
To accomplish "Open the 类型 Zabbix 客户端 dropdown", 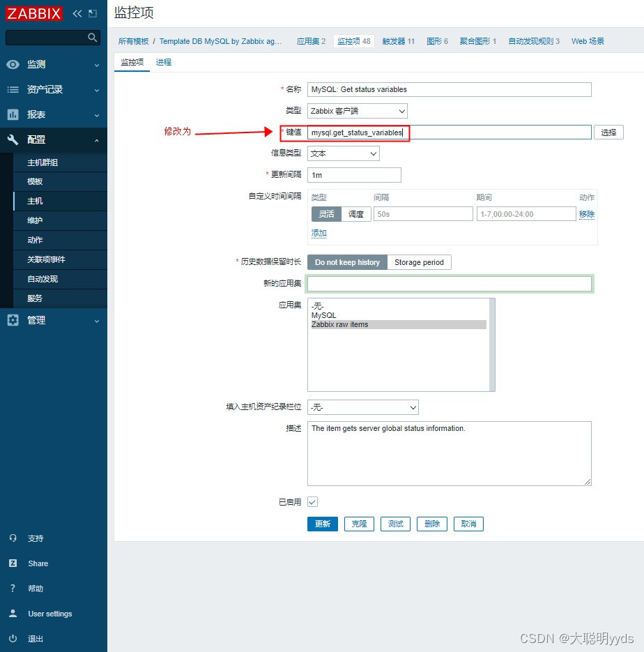I will tap(357, 111).
